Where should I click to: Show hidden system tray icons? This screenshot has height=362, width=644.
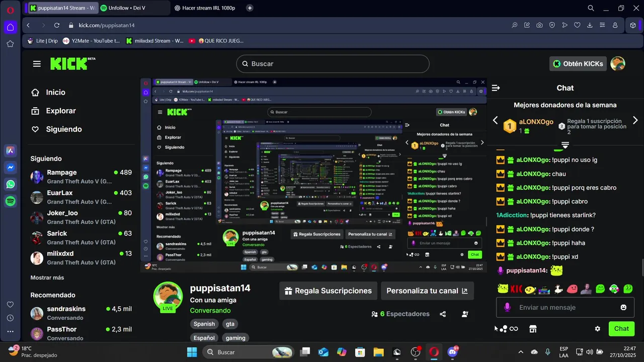(x=521, y=352)
